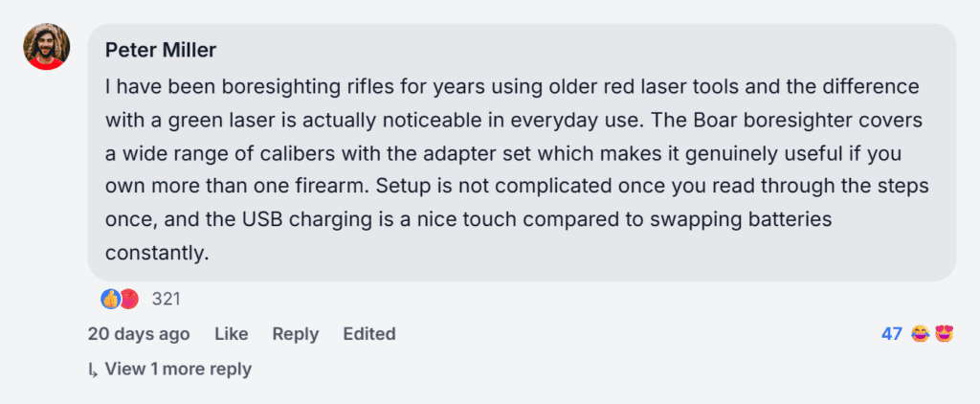This screenshot has height=404, width=980.
Task: Click the red heart reaction icon
Action: click(x=129, y=299)
